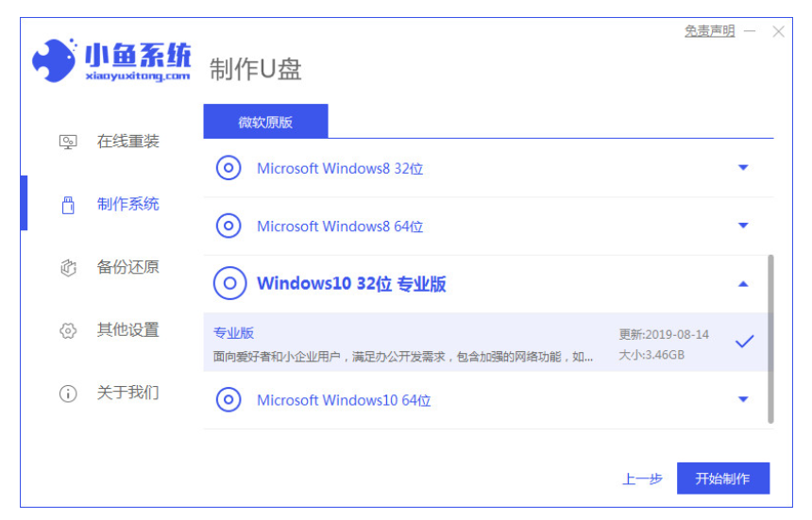Open the 在线重装 menu item
812x520 pixels.
click(x=127, y=142)
